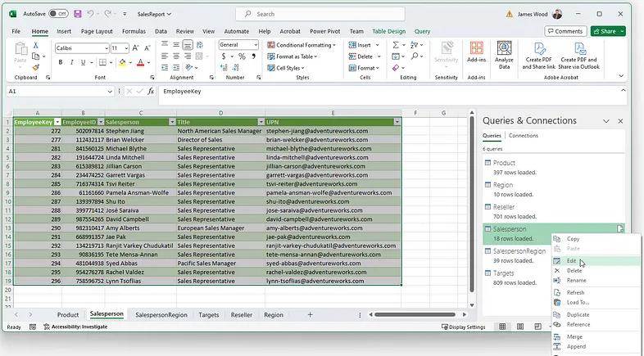This screenshot has width=644, height=356.
Task: Click the Analyze Data button
Action: pos(504,55)
